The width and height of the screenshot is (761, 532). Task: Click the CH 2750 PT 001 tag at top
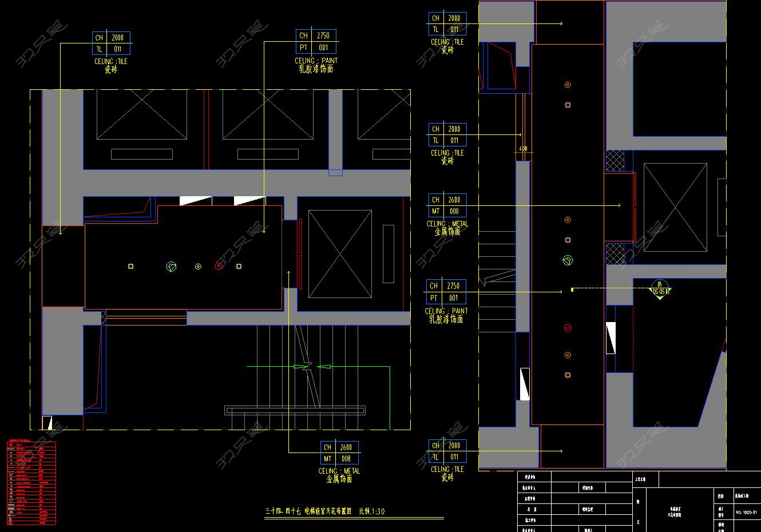[x=315, y=42]
